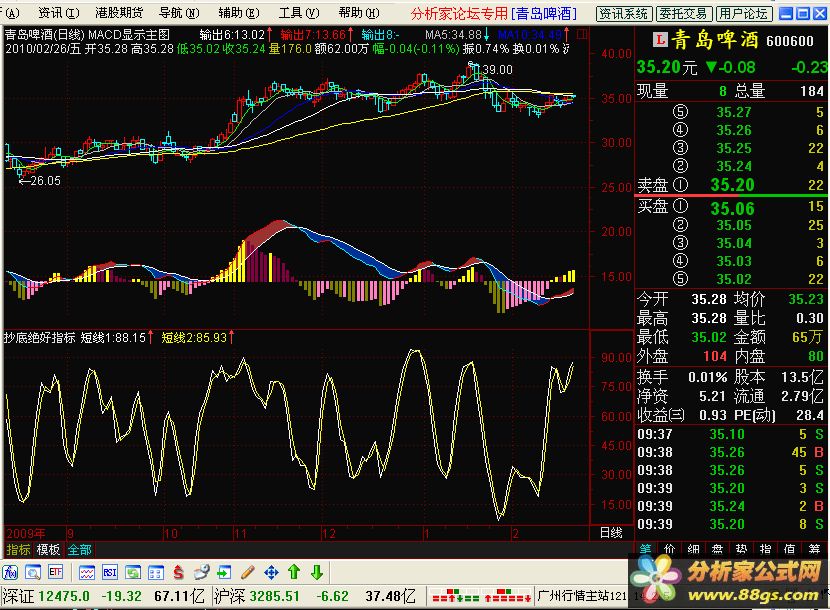The width and height of the screenshot is (830, 610).
Task: Click the 日线 period selector
Action: [611, 533]
